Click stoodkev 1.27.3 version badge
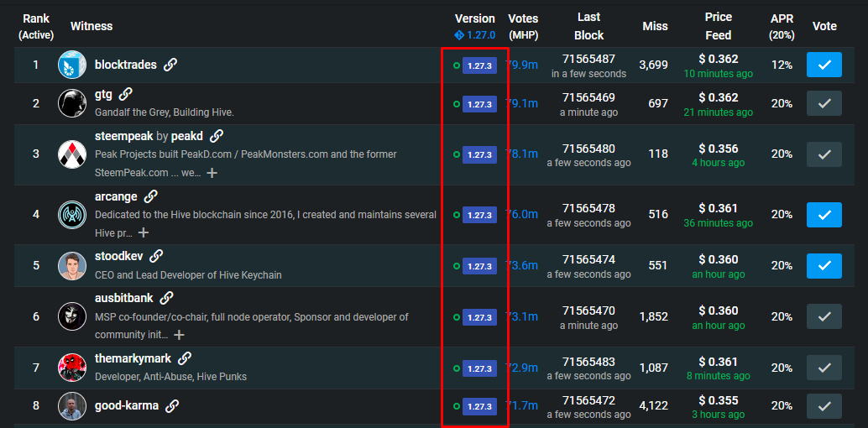This screenshot has height=428, width=868. 479,266
